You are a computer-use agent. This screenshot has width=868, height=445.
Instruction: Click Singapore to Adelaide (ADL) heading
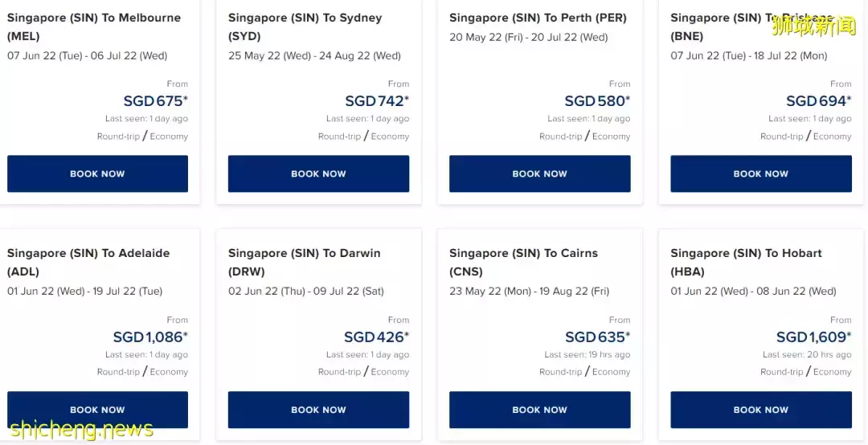pos(88,262)
